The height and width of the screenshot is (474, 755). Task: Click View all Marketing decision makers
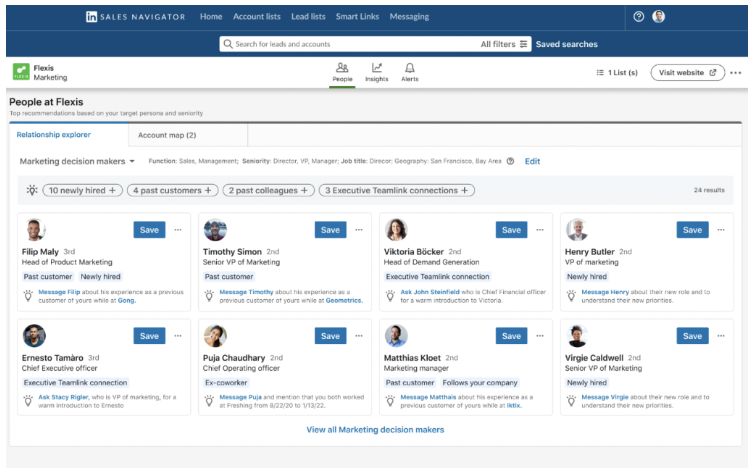[375, 430]
